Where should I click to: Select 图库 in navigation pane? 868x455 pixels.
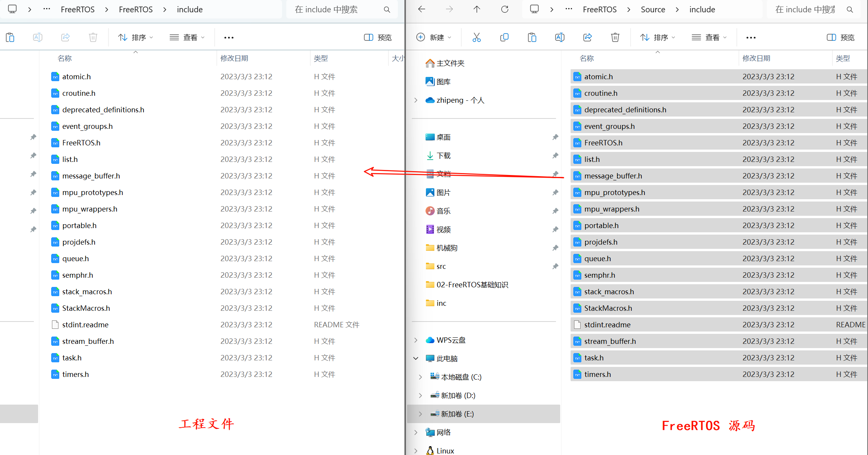click(x=438, y=82)
